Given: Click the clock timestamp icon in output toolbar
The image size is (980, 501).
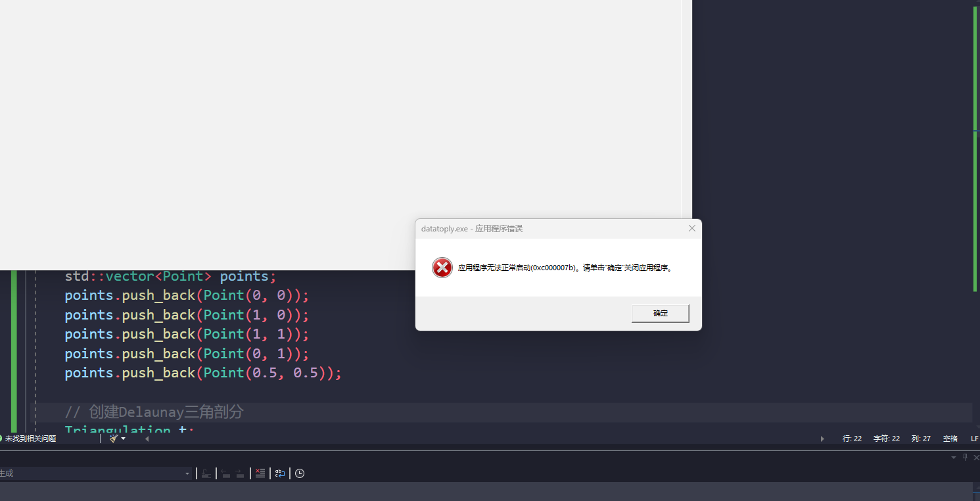Looking at the screenshot, I should click(300, 473).
